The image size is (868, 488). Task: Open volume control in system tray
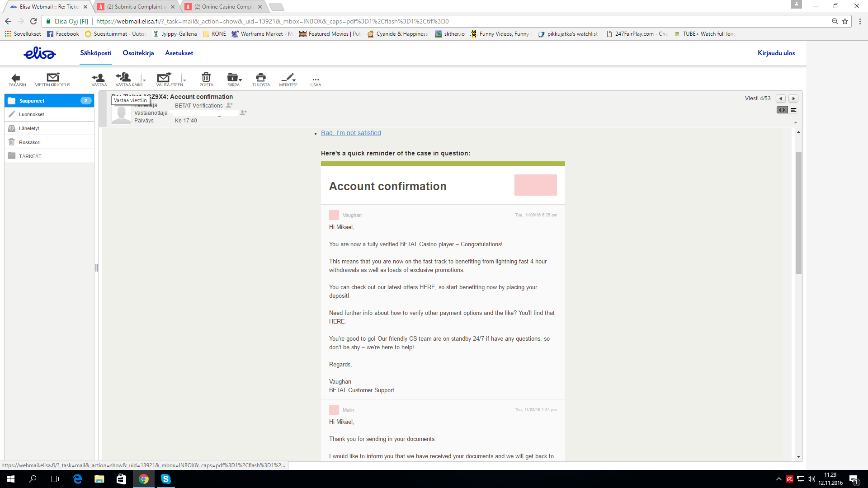tap(811, 479)
